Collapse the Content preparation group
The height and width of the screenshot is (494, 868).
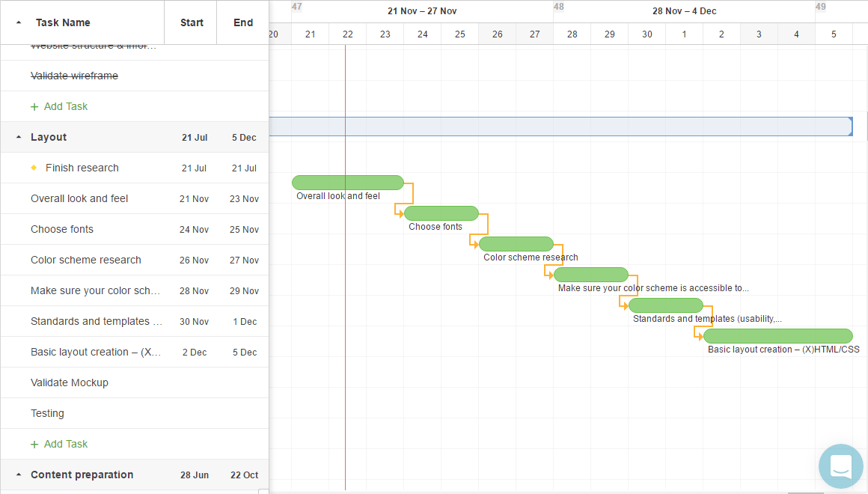pos(17,475)
